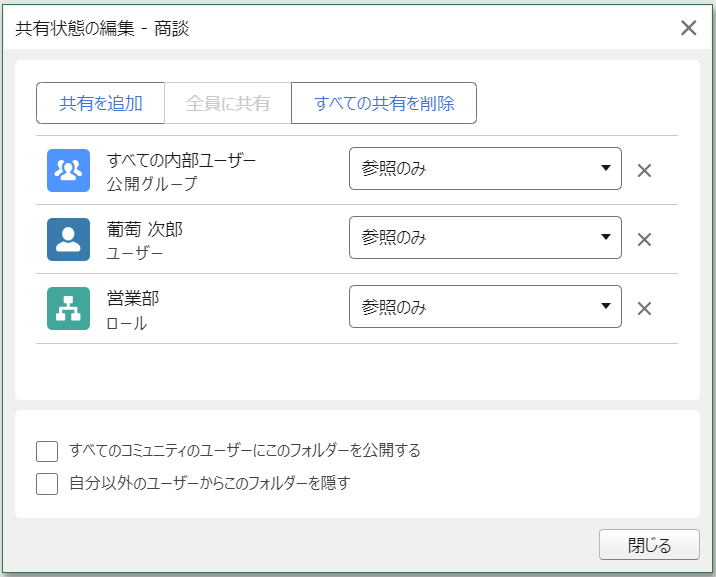716x577 pixels.
Task: Select the すべての内部ユーザー group name
Action: pos(181,160)
